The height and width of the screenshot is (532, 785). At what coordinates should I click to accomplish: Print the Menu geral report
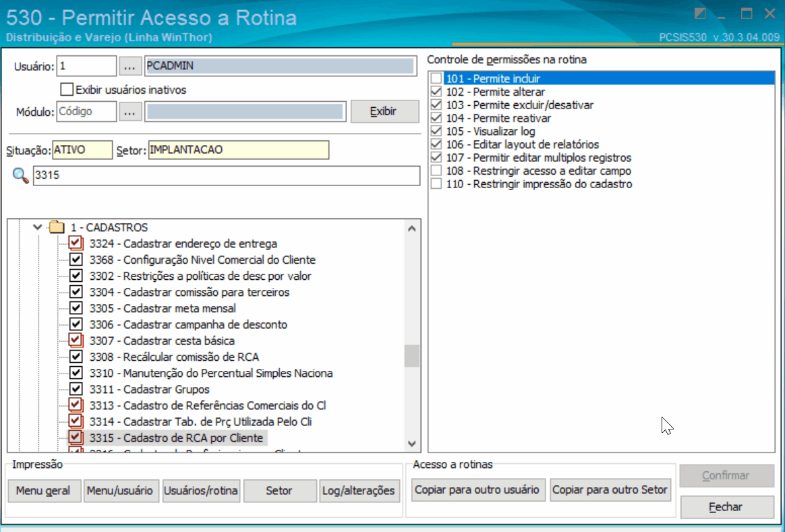pos(44,490)
